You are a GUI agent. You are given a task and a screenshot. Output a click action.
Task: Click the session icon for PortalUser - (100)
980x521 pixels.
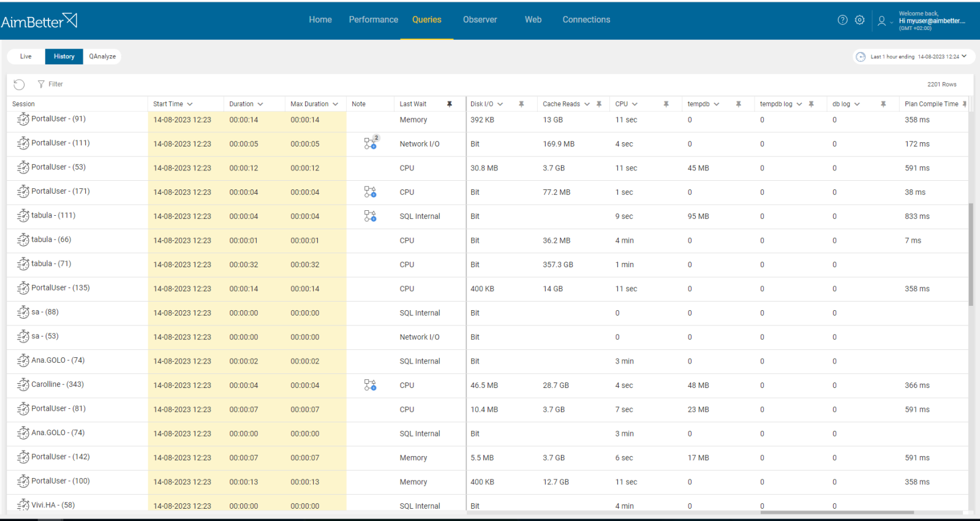(23, 481)
